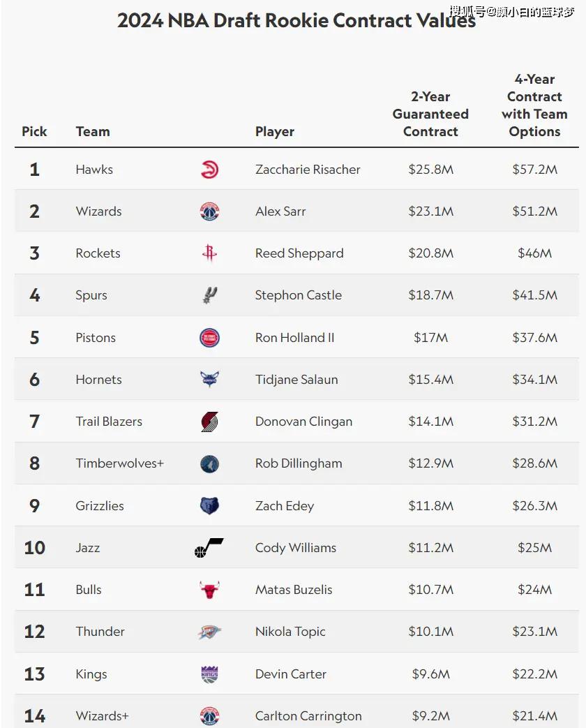Click the Charlotte Hornets team logo
This screenshot has height=728, width=586.
209,380
